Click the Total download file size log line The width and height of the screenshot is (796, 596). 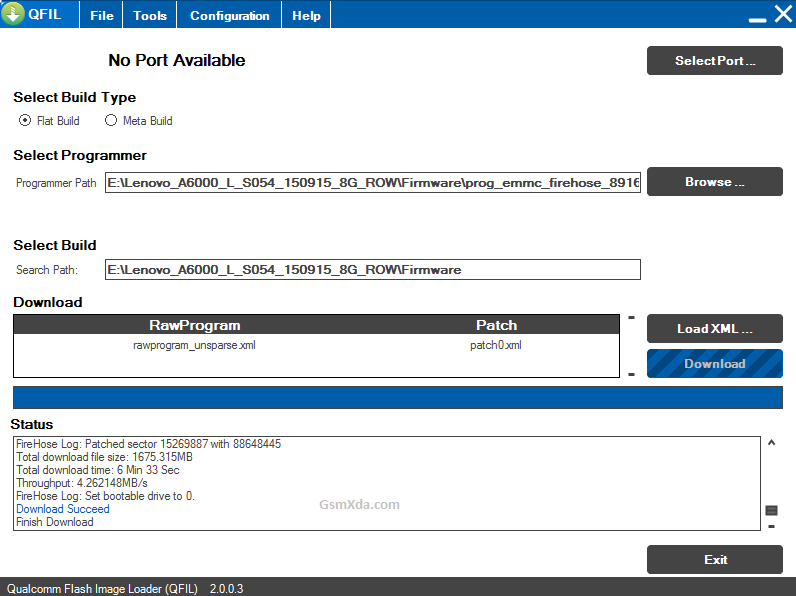coord(105,457)
